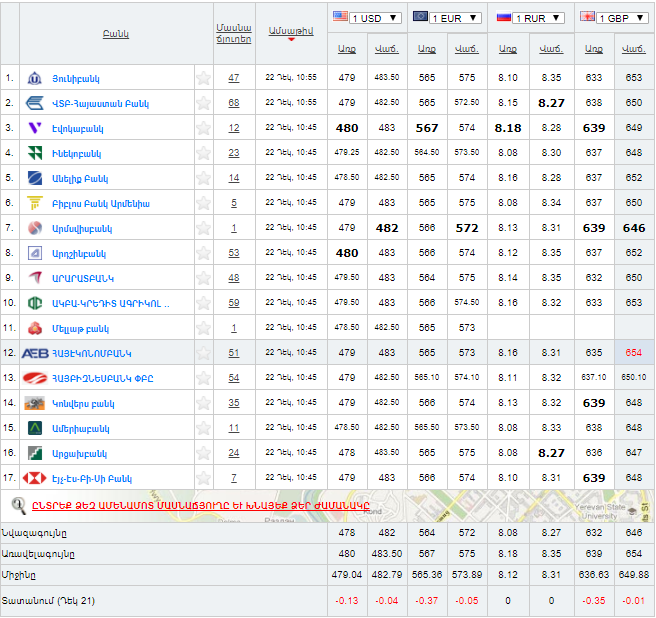Open the 1 RUR currency dropdown

pos(539,18)
